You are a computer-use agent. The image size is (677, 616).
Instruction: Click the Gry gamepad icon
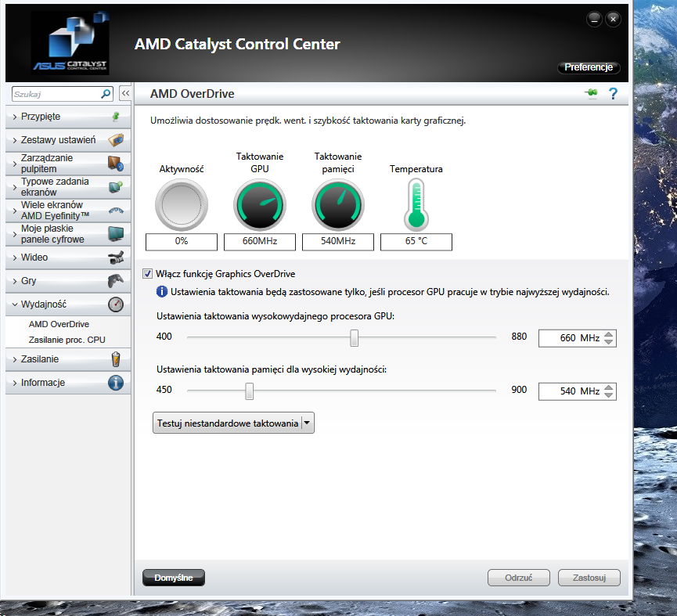coord(115,281)
